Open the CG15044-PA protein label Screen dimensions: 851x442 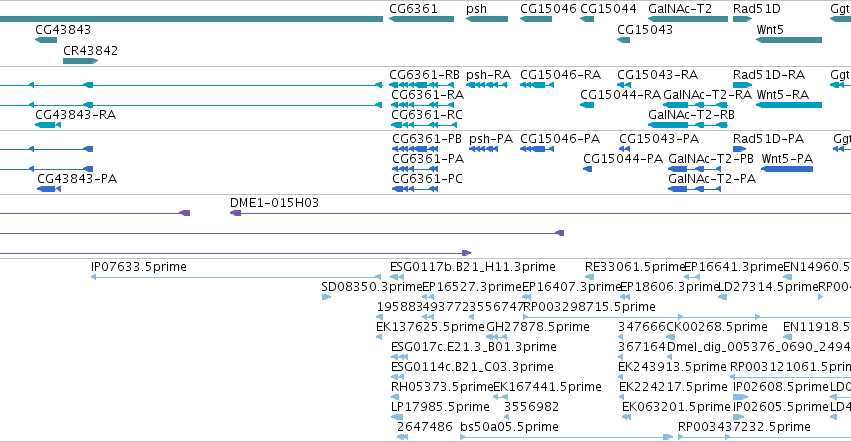(x=623, y=159)
